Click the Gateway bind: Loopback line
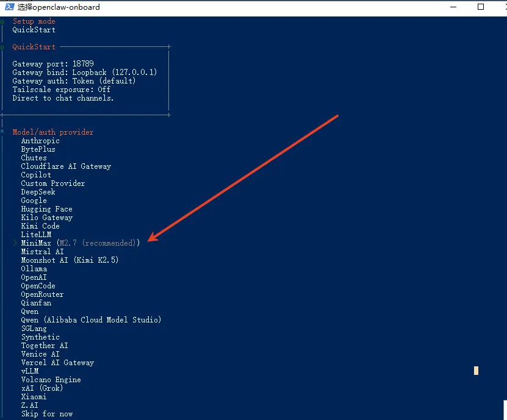 (x=85, y=73)
